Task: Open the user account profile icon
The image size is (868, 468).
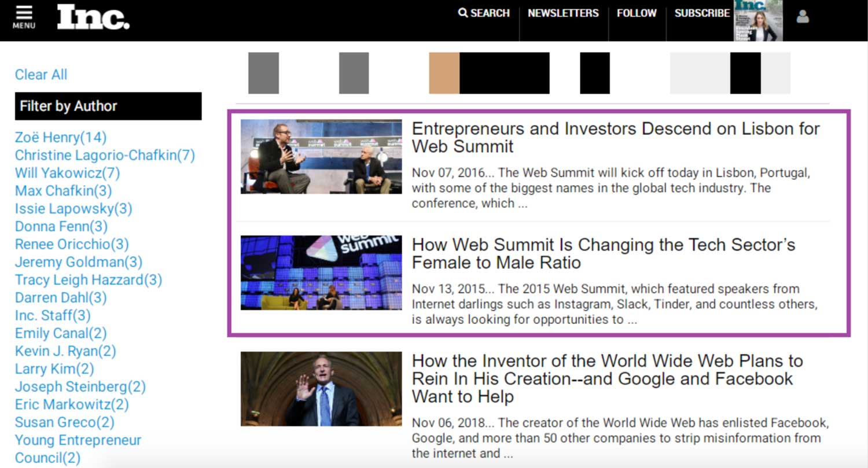Action: pos(803,17)
